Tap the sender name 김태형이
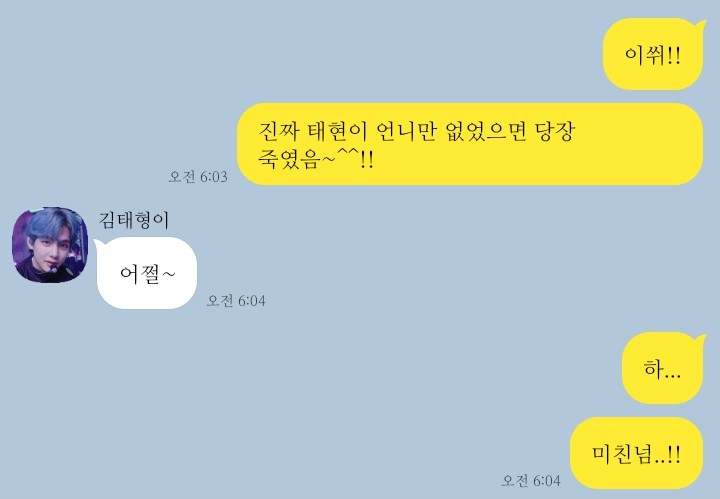720x499 pixels. (x=134, y=220)
